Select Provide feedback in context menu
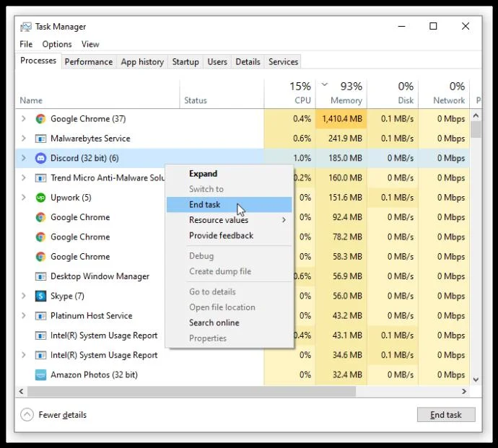498x448 pixels. tap(229, 236)
